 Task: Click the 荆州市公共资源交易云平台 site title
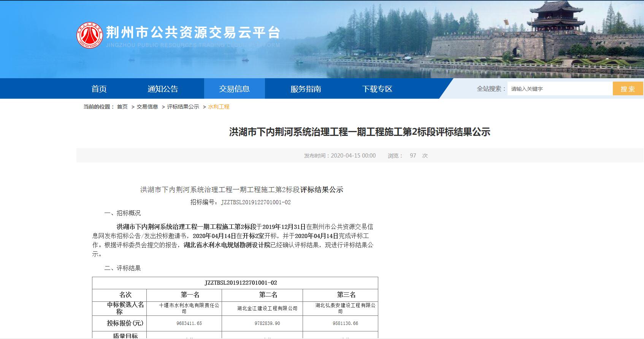[193, 33]
